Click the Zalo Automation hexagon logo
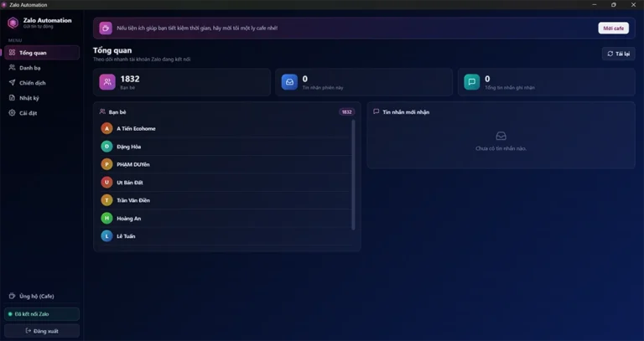The image size is (644, 341). tap(13, 23)
